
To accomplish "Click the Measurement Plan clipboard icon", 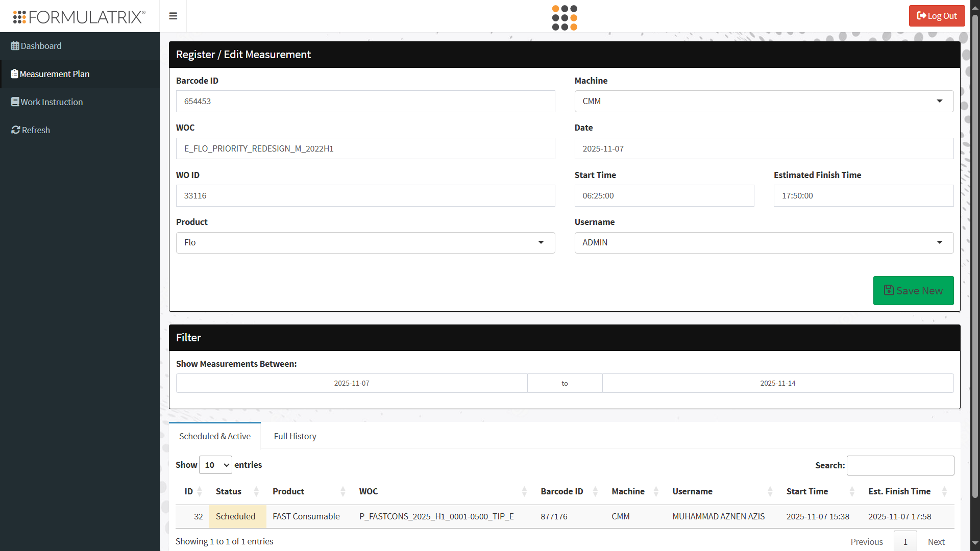I will [15, 74].
